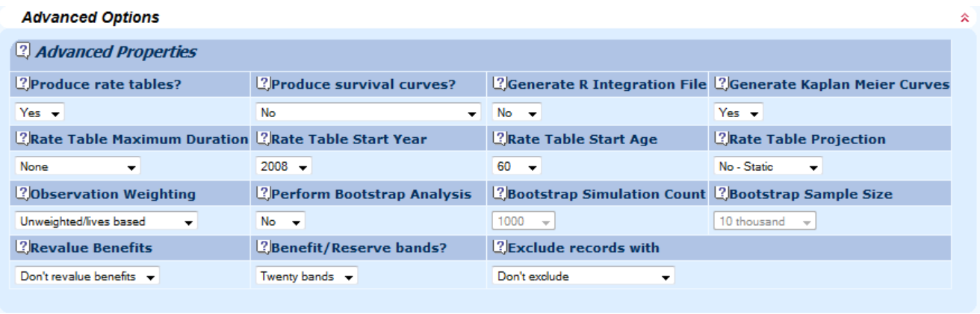Click help icon for Exclude records with
The image size is (980, 314).
coord(499,248)
